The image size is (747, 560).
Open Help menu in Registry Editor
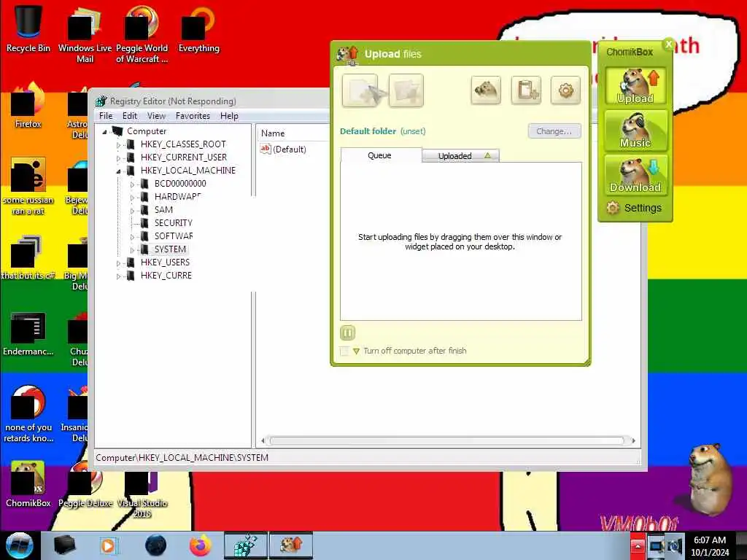coord(229,116)
